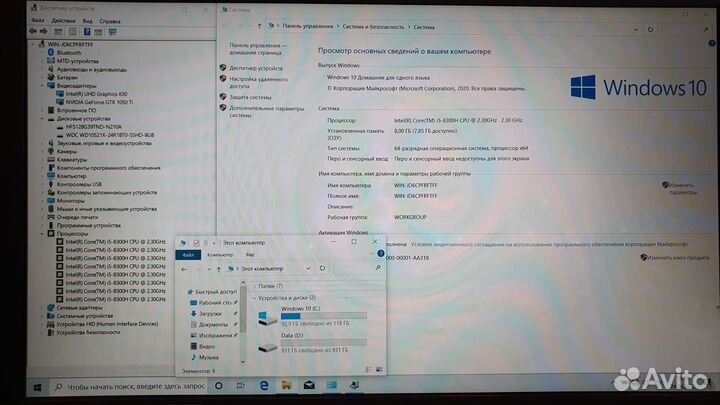Go to Панель управления breadcrumb
Screen dimensions: 720x405
coord(307,26)
